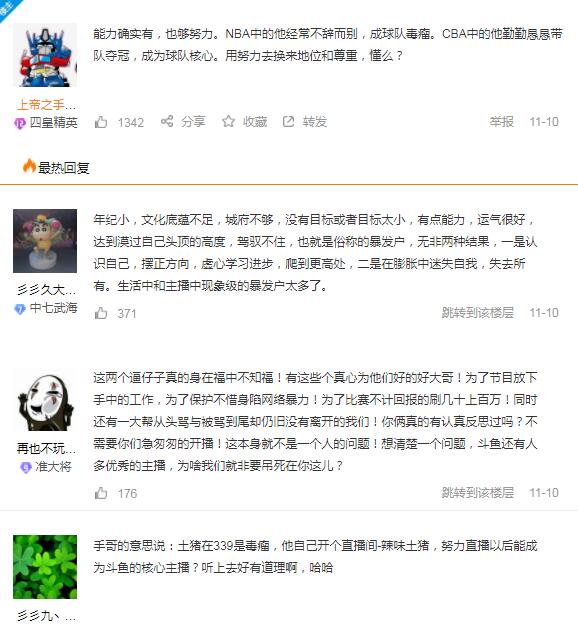Click the star icon for 收藏
The image size is (578, 624).
(x=228, y=121)
